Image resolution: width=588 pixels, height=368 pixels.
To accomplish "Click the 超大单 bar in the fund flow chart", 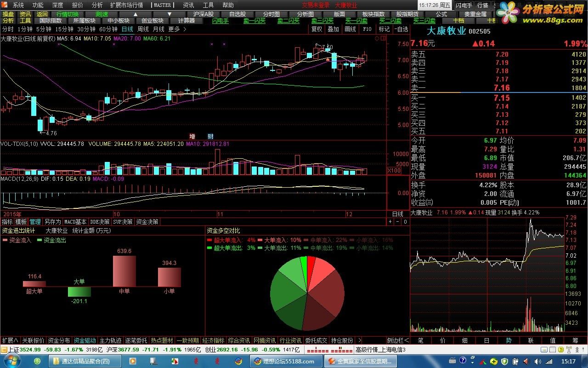I will [x=34, y=284].
